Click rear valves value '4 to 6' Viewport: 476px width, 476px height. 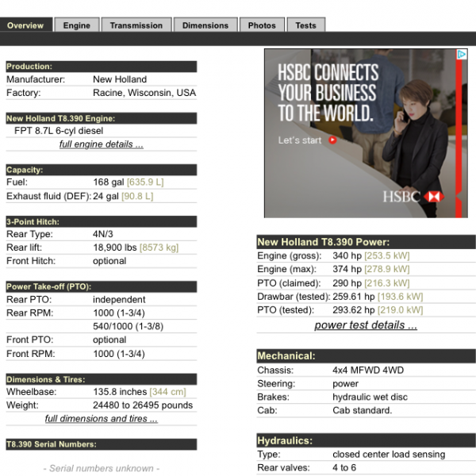(x=344, y=467)
